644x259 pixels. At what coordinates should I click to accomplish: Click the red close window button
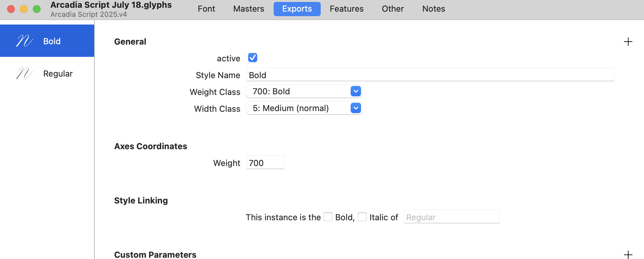pyautogui.click(x=11, y=9)
